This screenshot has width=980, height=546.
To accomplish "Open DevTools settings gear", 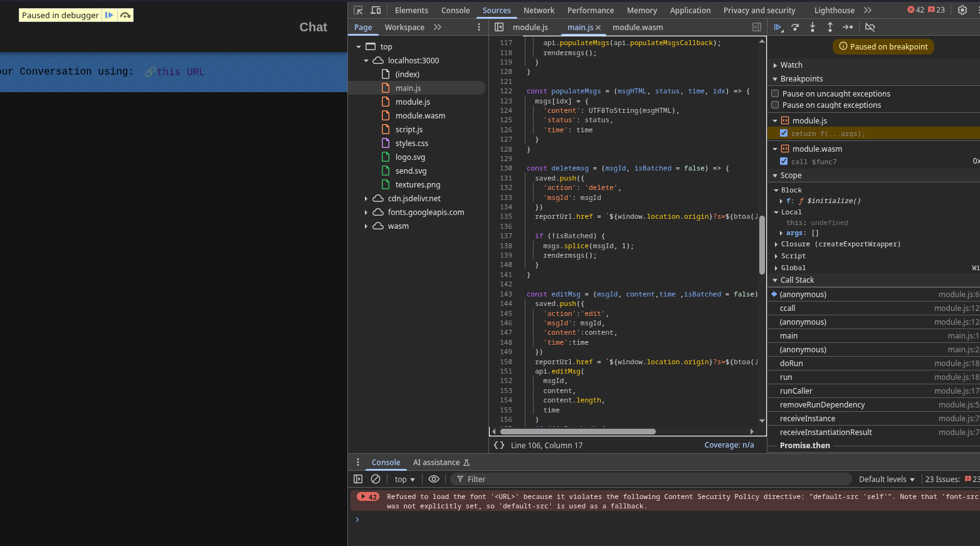I will [x=962, y=10].
